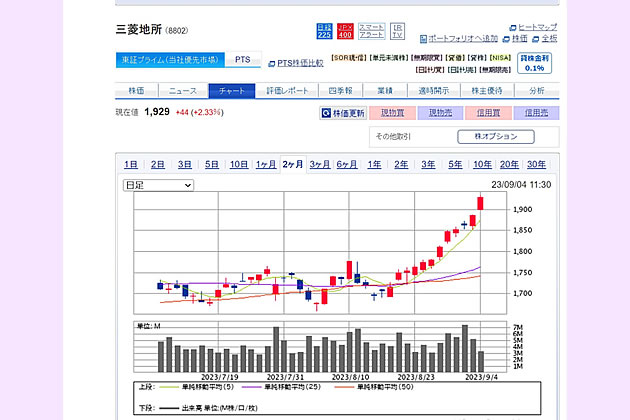Image resolution: width=630 pixels, height=420 pixels.
Task: Choose the 10年 chart range
Action: click(482, 164)
